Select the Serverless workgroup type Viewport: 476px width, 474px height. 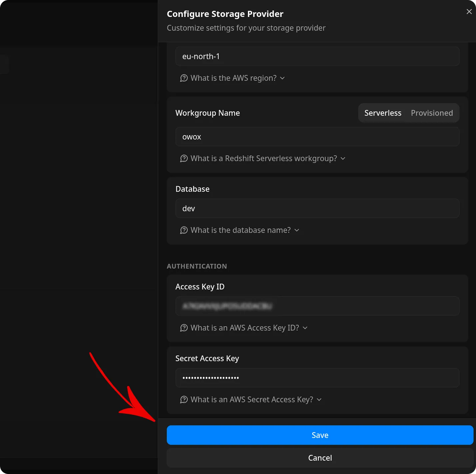pyautogui.click(x=382, y=113)
